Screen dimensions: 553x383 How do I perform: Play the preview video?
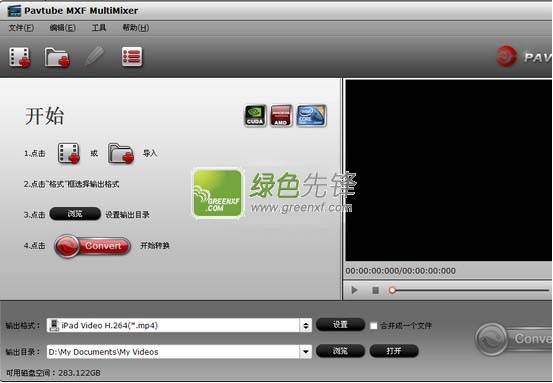(354, 290)
